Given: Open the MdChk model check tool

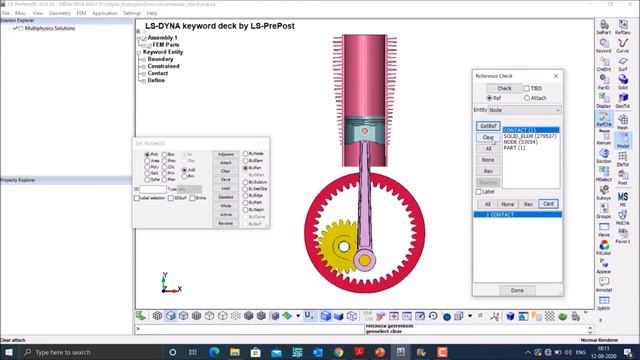Looking at the screenshot, I should pos(622,218).
